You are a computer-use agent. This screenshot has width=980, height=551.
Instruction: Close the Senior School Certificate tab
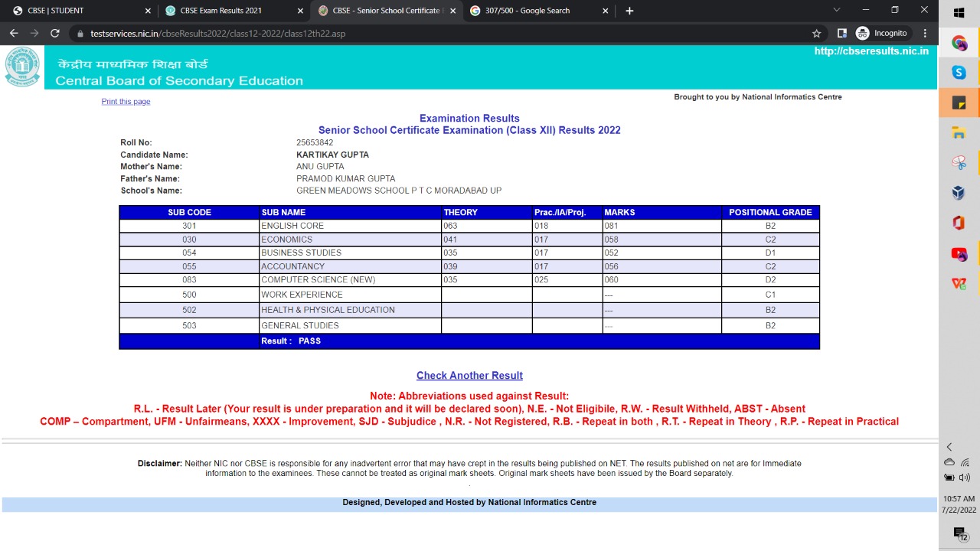(452, 11)
